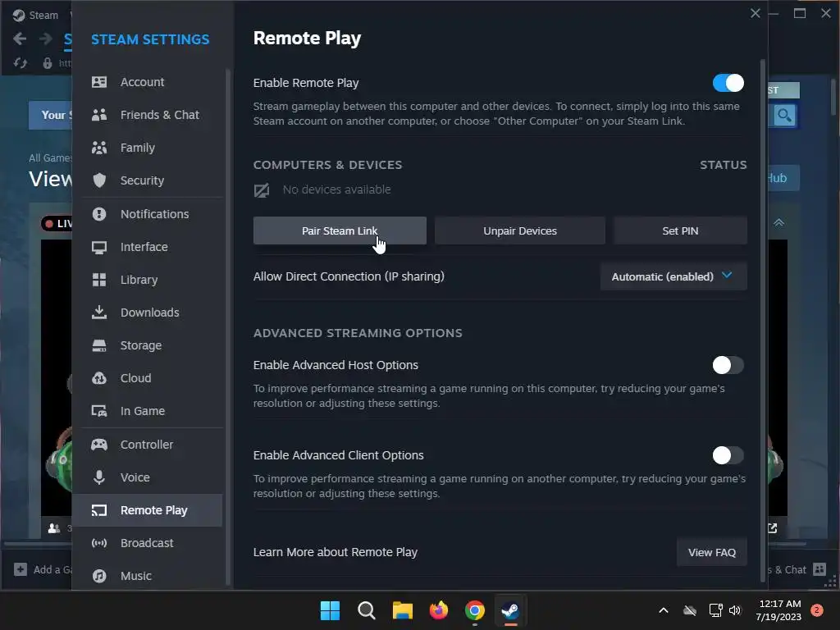Click the Downloads arrow icon

tap(99, 313)
